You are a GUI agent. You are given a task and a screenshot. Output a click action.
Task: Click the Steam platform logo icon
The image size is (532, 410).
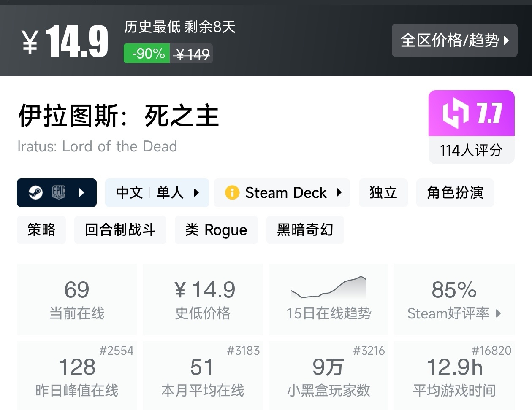click(x=35, y=193)
